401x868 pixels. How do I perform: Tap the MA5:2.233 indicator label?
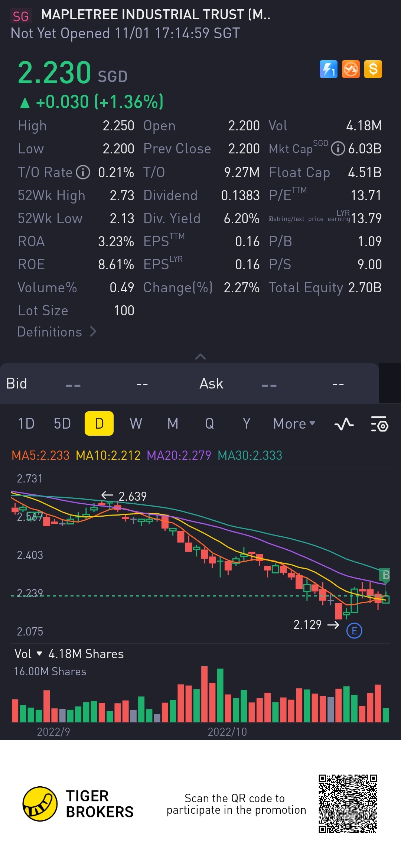pos(40,455)
